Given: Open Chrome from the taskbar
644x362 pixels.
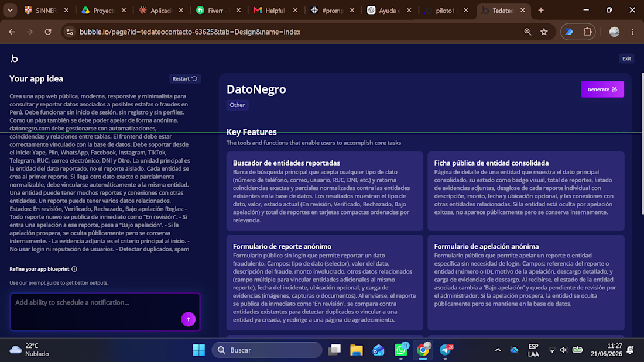Looking at the screenshot, I should [423, 350].
